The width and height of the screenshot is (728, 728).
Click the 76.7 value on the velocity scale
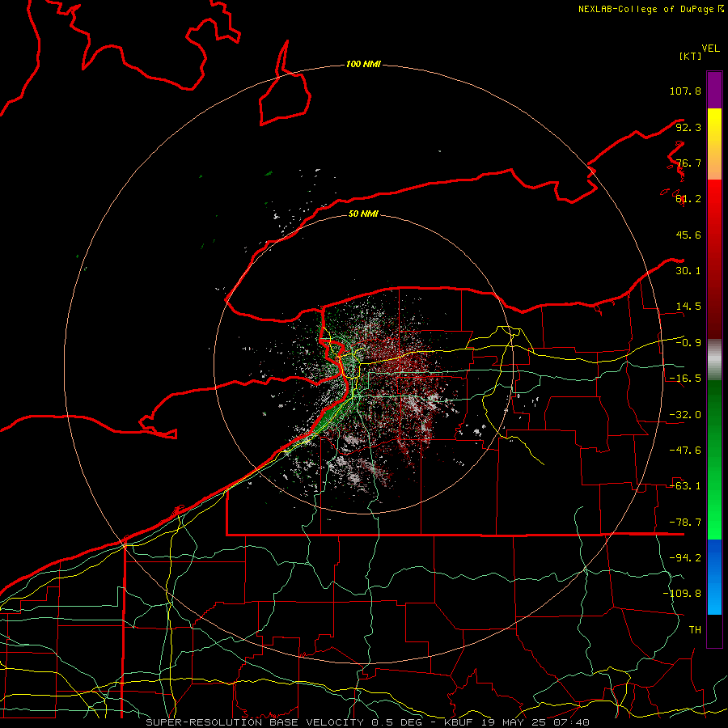tap(688, 163)
